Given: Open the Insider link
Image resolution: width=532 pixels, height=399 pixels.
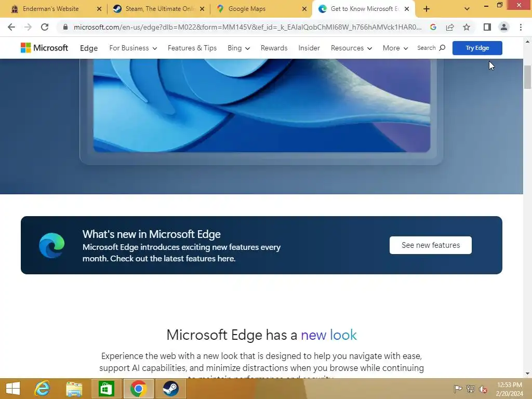Looking at the screenshot, I should 309,48.
